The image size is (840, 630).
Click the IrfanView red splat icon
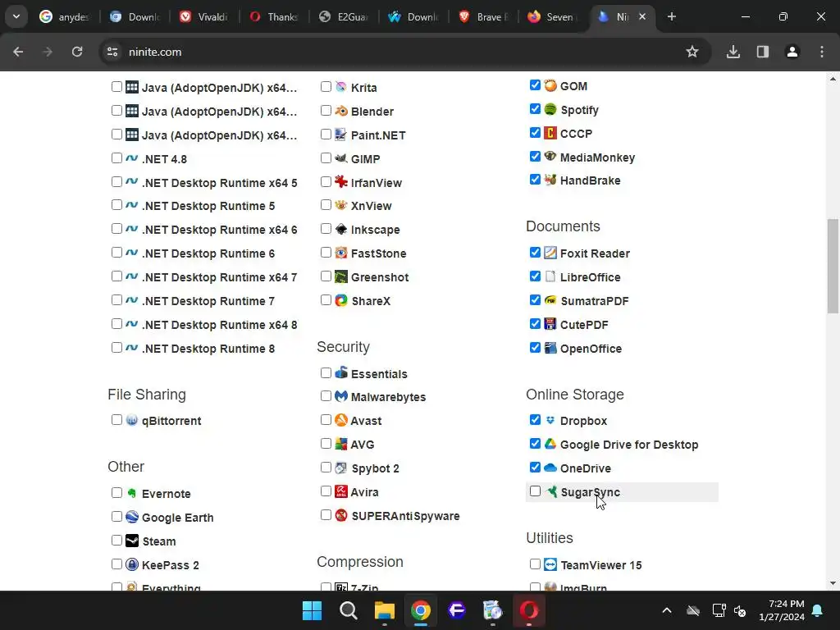pos(341,182)
